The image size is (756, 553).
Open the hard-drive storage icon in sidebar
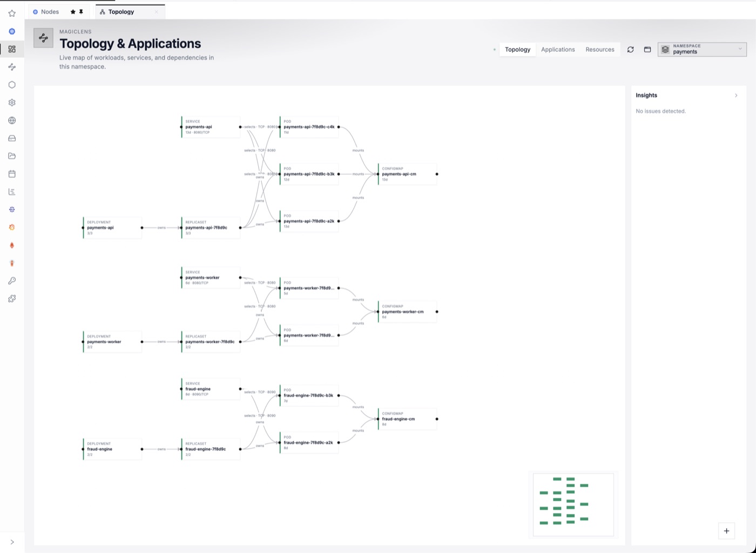pyautogui.click(x=12, y=138)
